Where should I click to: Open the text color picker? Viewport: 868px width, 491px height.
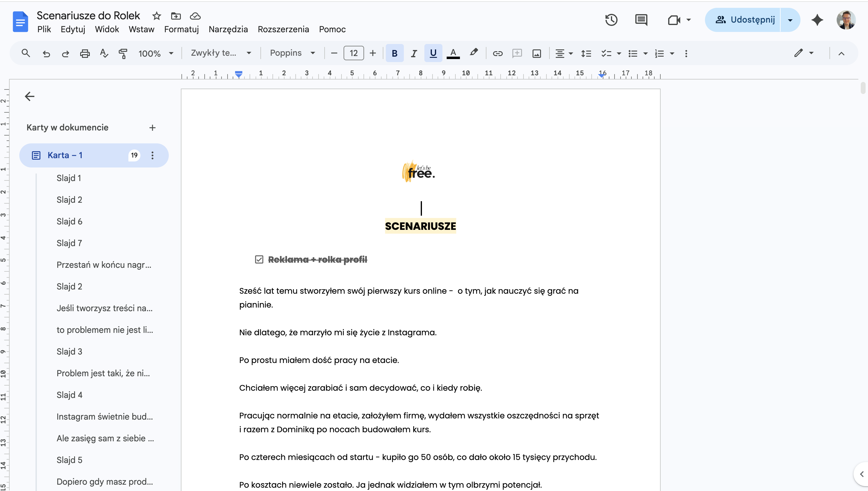point(453,53)
